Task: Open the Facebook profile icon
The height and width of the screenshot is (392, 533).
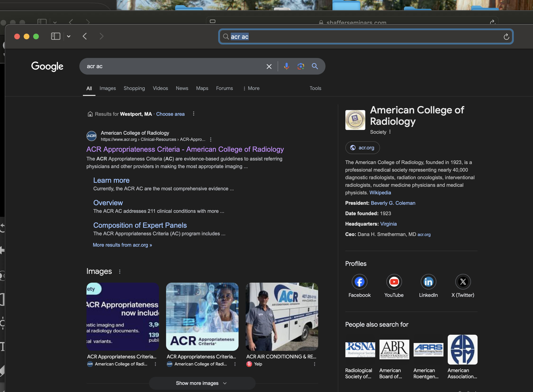Action: [359, 282]
